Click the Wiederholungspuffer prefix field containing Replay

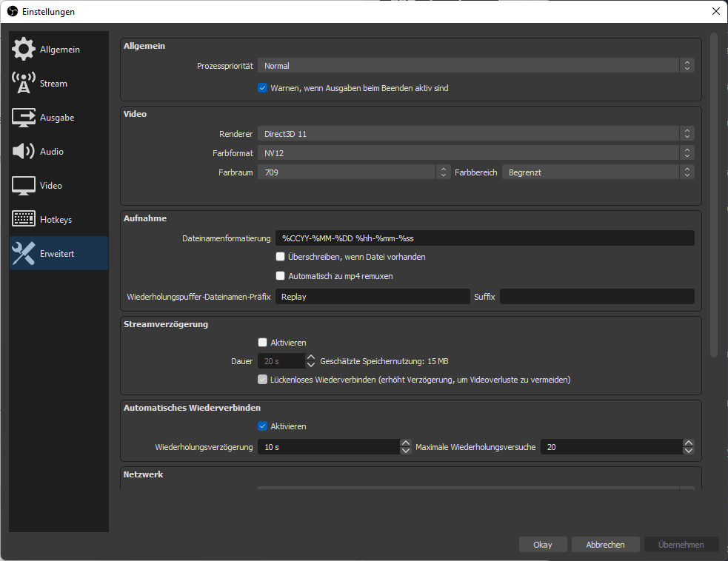pyautogui.click(x=373, y=297)
